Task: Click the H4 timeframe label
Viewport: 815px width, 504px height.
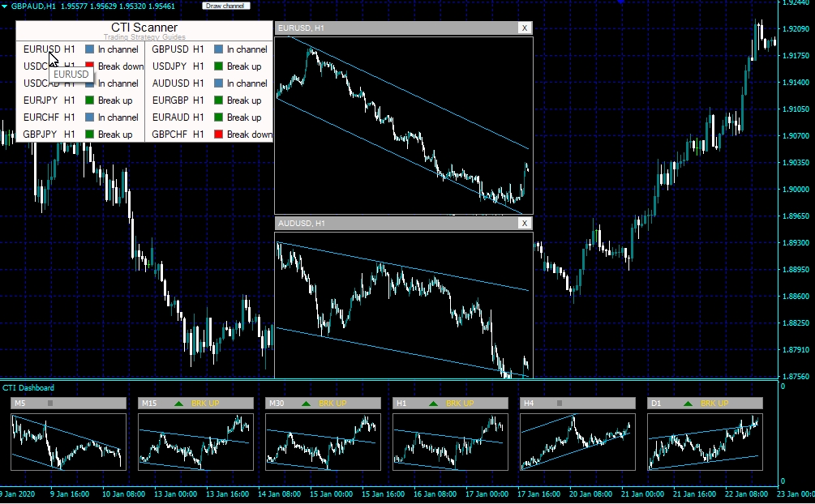Action: (x=529, y=404)
